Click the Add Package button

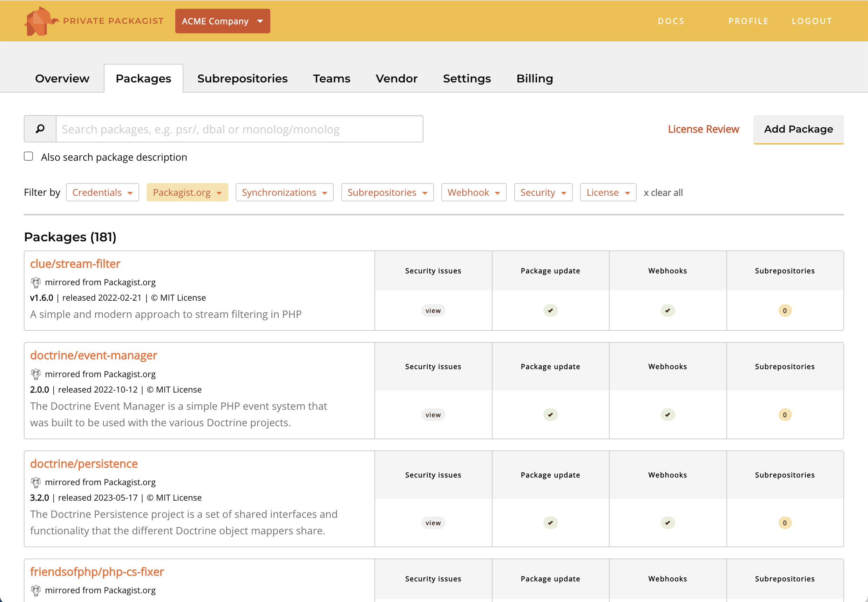[798, 129]
